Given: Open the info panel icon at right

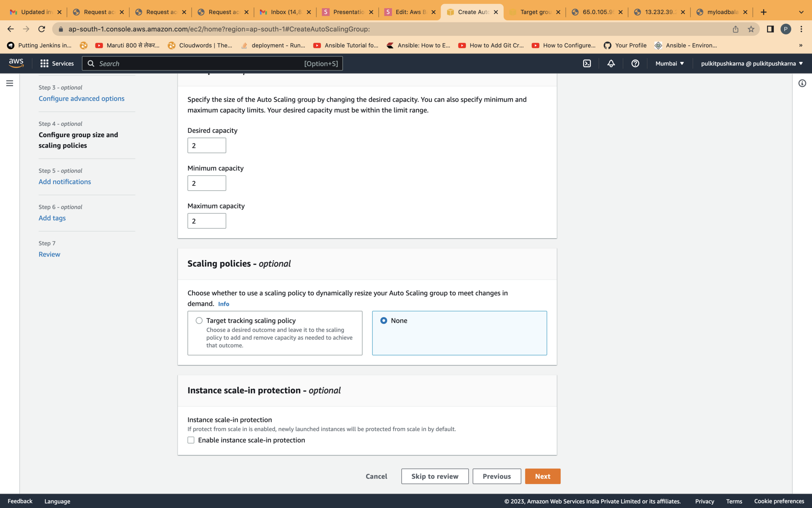Looking at the screenshot, I should tap(802, 83).
